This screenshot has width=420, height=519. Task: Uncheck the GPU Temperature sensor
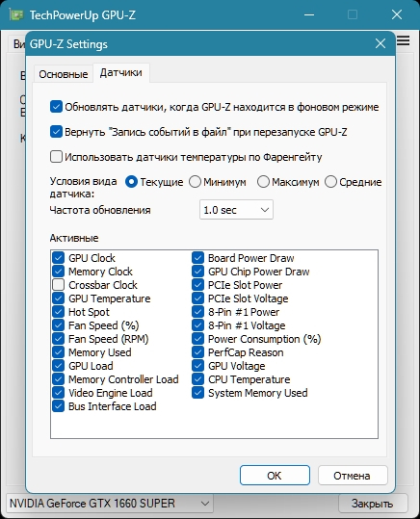(x=59, y=298)
